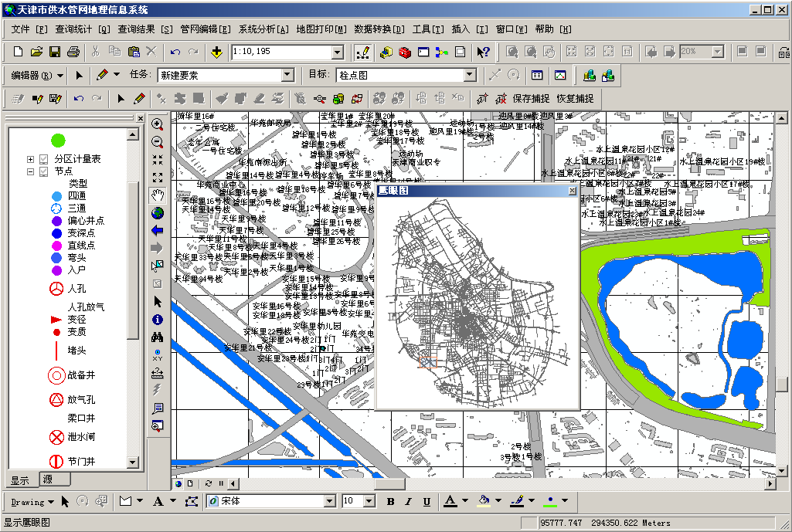Click the full extent globe icon
792x532 pixels.
pos(158,212)
